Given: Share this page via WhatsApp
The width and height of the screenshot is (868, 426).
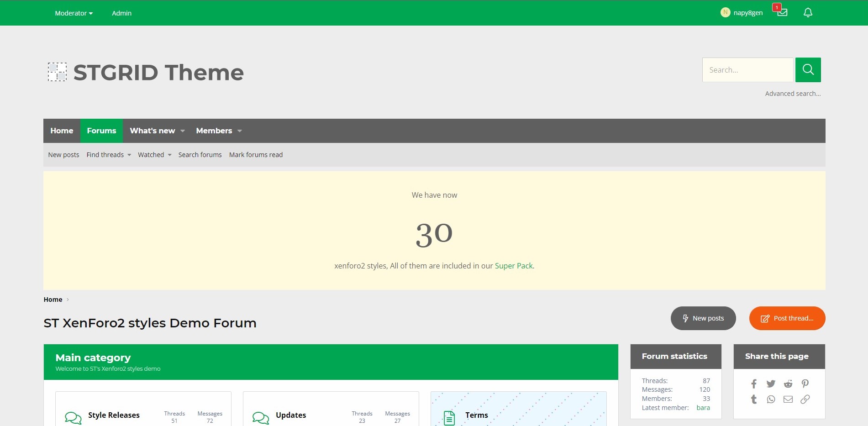Looking at the screenshot, I should tap(771, 400).
